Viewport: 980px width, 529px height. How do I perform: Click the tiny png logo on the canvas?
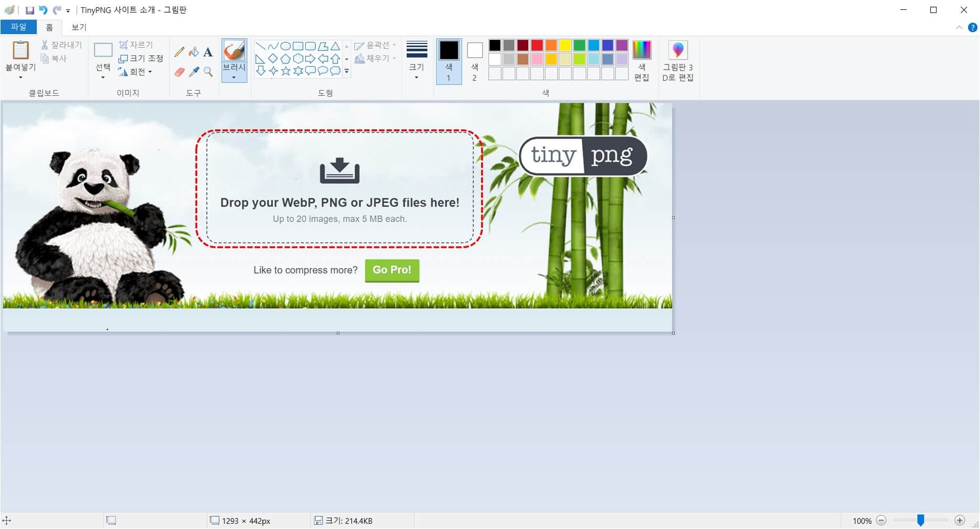point(583,156)
